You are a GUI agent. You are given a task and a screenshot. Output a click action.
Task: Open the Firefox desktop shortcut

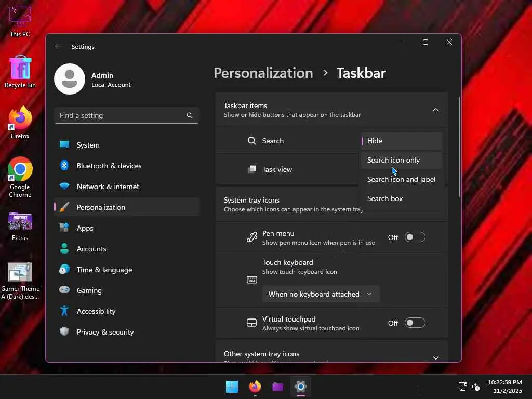point(20,123)
